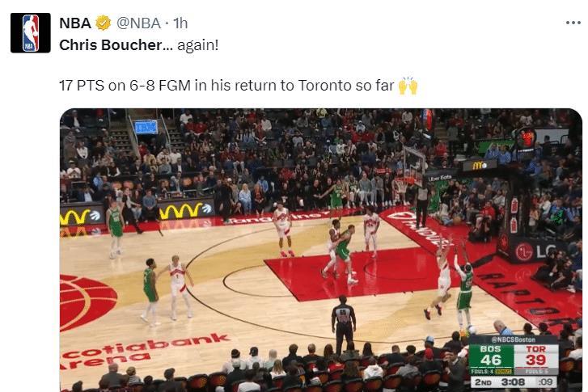Open the NBA logo profile avatar
The height and width of the screenshot is (392, 588).
[x=31, y=33]
